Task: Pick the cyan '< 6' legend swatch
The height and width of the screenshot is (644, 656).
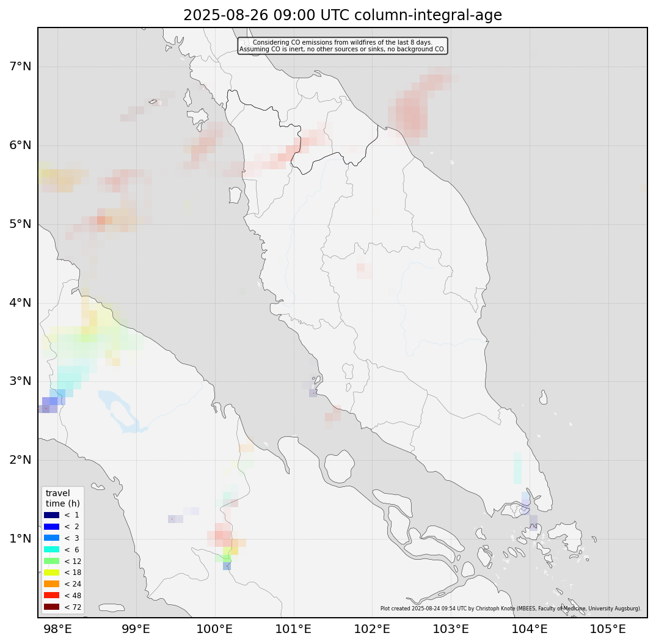Action: 51,549
